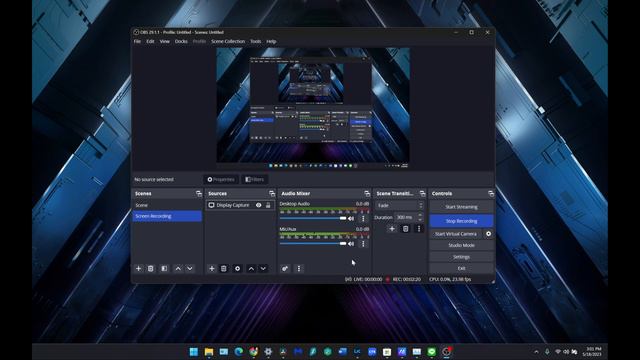The height and width of the screenshot is (360, 640).
Task: Click the preview canvas thumbnail
Action: point(313,108)
